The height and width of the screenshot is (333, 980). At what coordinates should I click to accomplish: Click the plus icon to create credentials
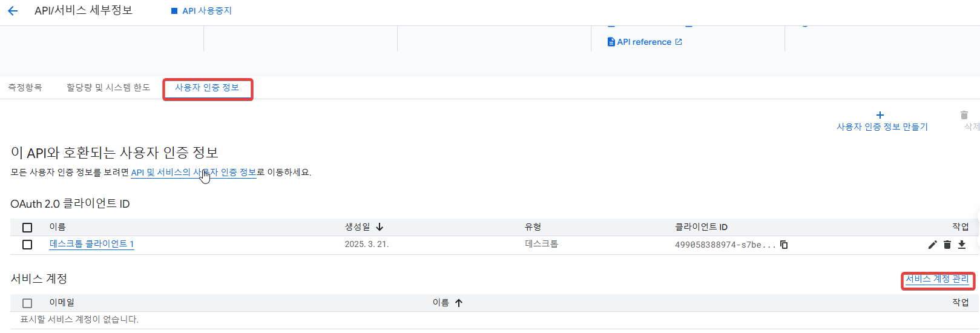(880, 114)
